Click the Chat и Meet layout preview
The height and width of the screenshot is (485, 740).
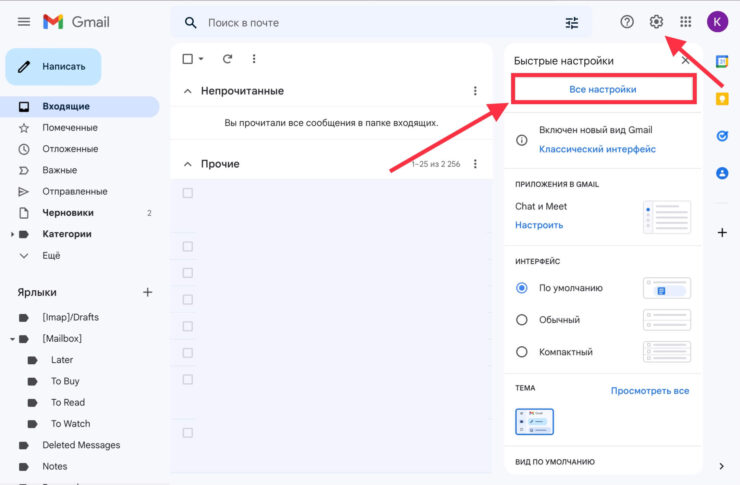point(667,217)
